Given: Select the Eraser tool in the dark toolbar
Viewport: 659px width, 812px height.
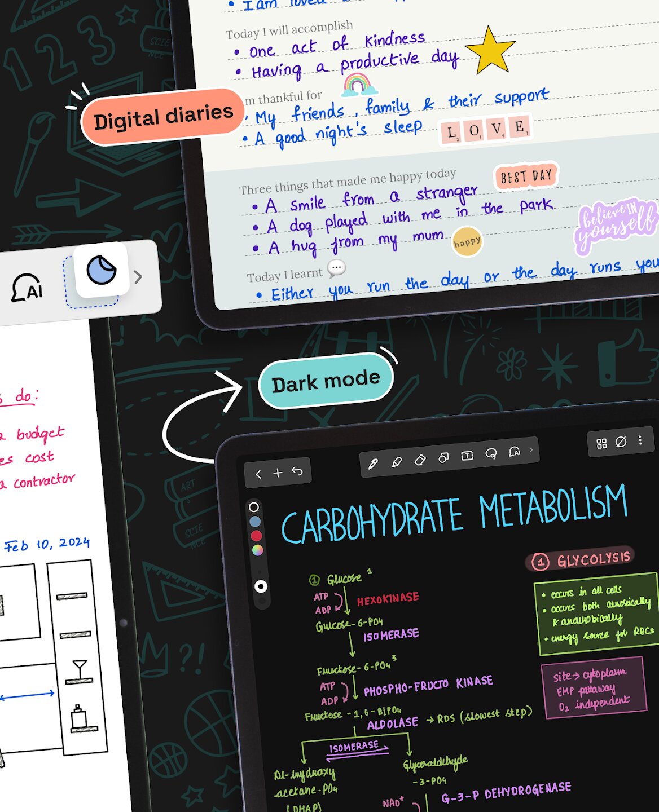Looking at the screenshot, I should (x=420, y=460).
